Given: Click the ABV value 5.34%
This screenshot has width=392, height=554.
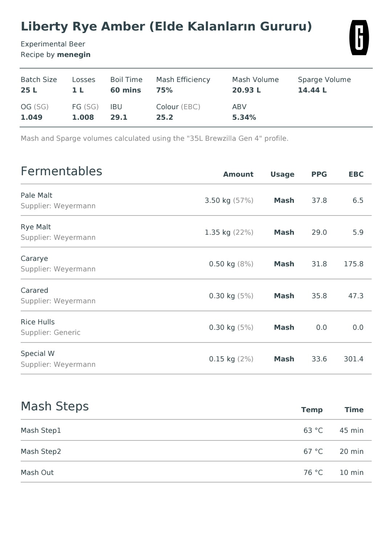Looking at the screenshot, I should tap(244, 117).
